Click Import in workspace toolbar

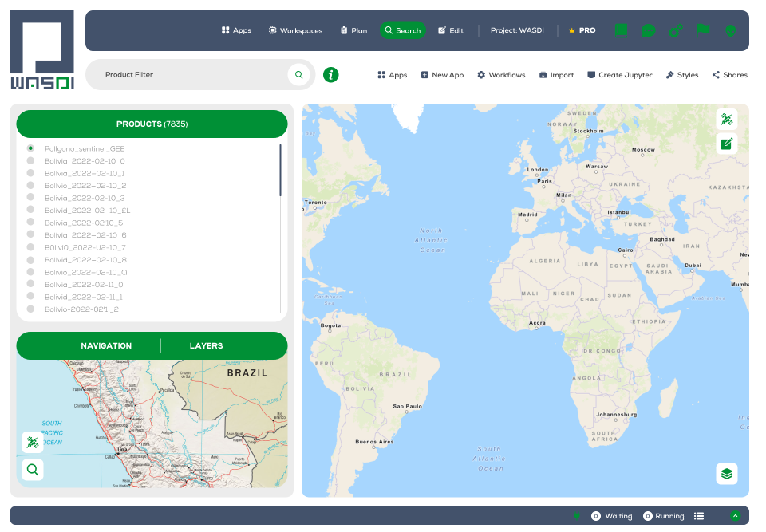pos(556,75)
